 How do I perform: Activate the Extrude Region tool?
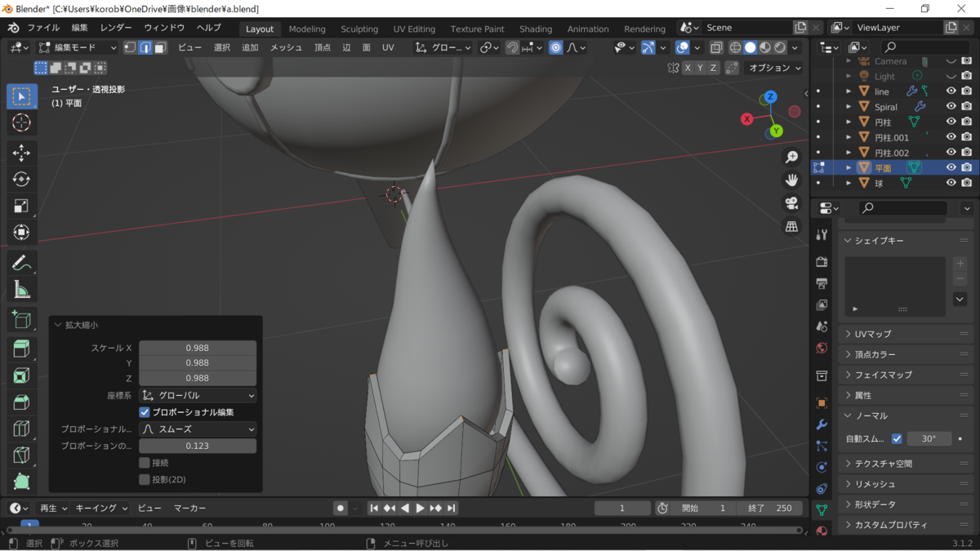22,349
